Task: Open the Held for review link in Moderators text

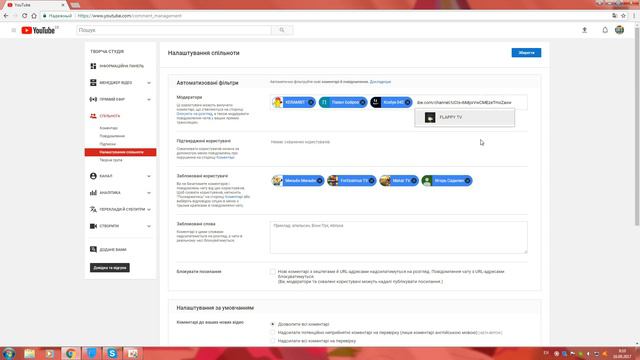Action: pyautogui.click(x=193, y=114)
